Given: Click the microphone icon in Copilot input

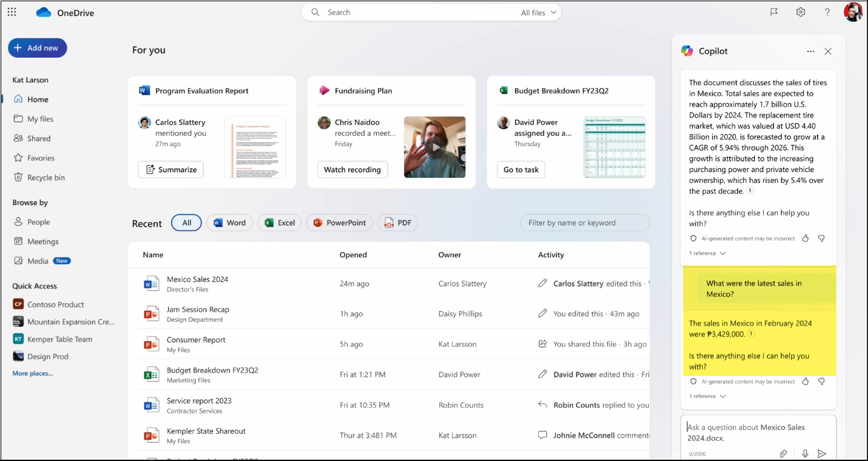Looking at the screenshot, I should (805, 453).
